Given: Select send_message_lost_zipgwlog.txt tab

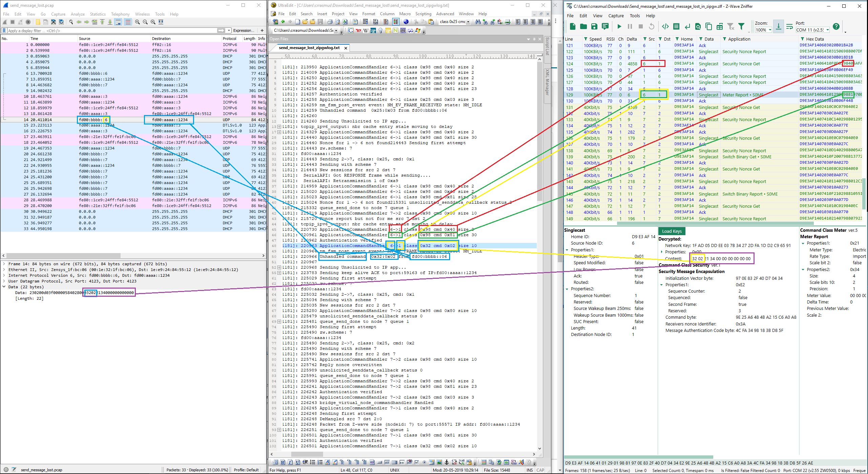Looking at the screenshot, I should [x=309, y=48].
